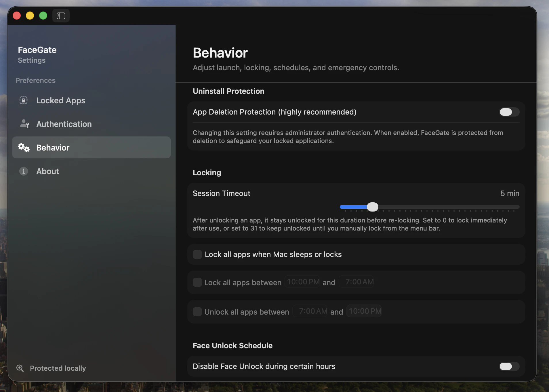This screenshot has width=549, height=392.
Task: Click the 10:00 PM lock start time field
Action: click(303, 282)
